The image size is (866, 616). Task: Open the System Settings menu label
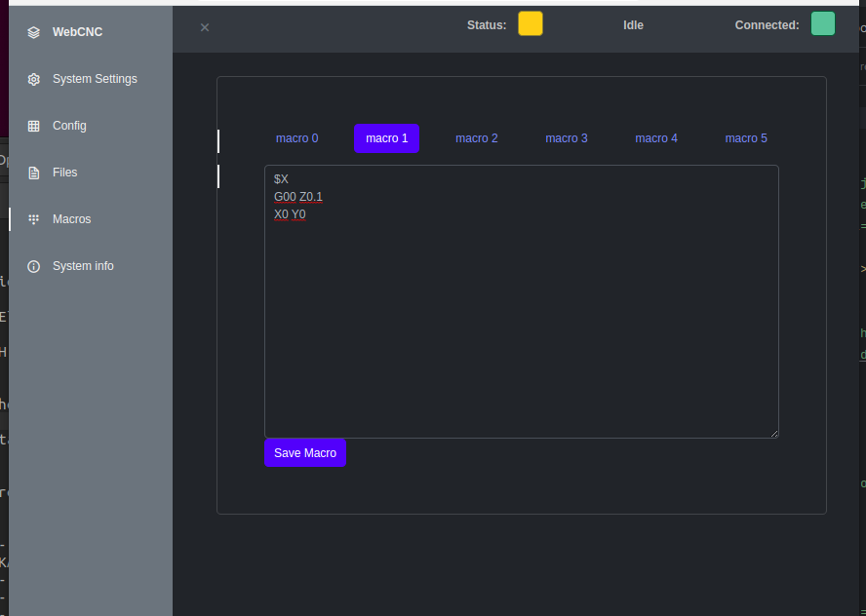click(95, 79)
